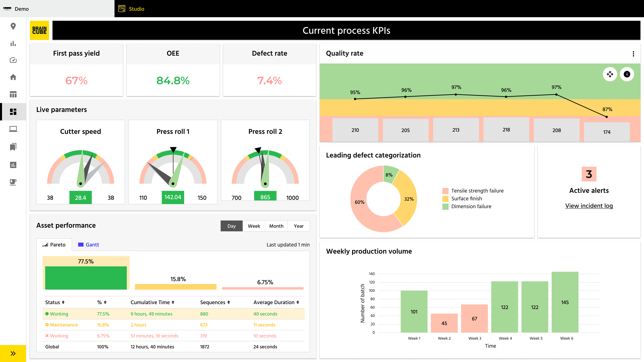
Task: Switch Asset performance to Week
Action: (254, 226)
